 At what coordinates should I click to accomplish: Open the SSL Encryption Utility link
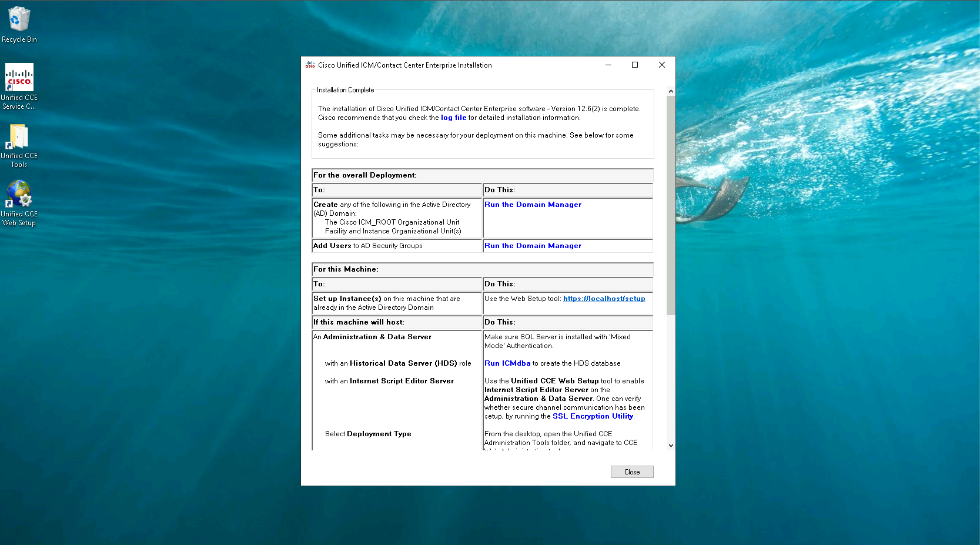pos(593,416)
